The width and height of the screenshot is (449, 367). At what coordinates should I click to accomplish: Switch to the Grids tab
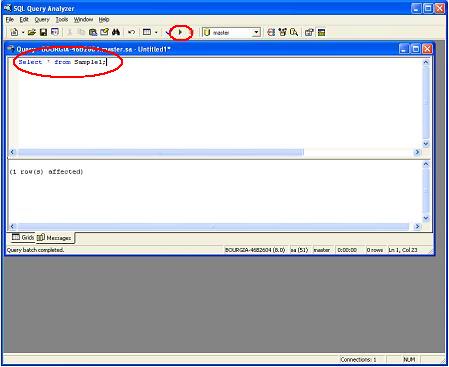[x=23, y=237]
